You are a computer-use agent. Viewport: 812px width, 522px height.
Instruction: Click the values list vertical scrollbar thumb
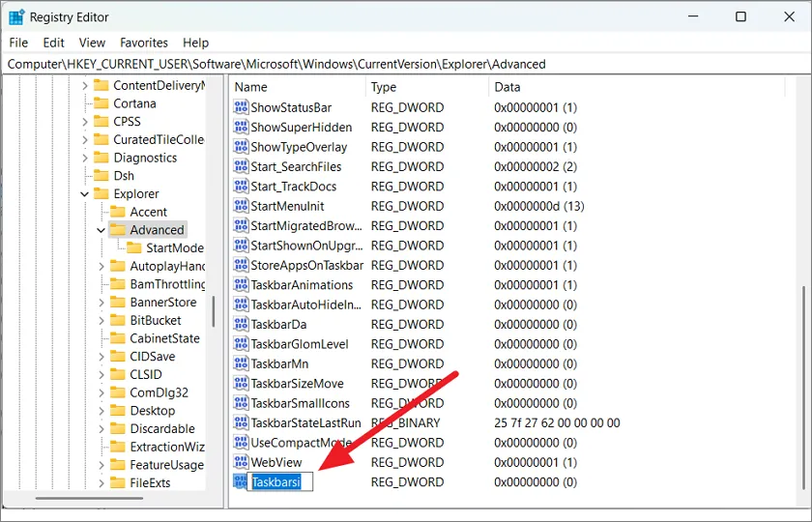[x=803, y=388]
